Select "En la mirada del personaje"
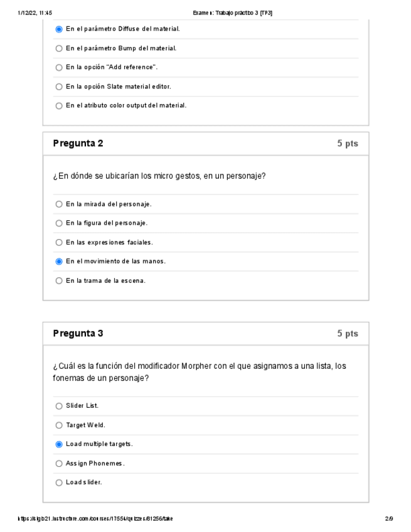Viewport: 411px width, 532px height. click(59, 204)
